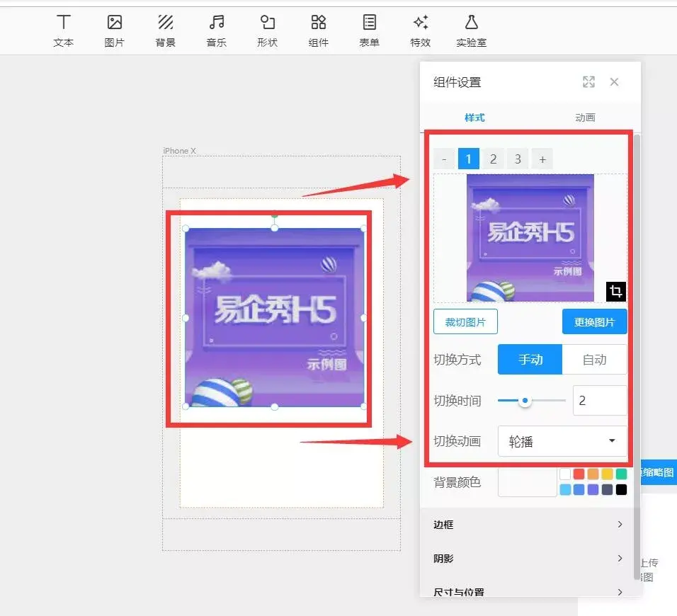
Task: Pick the dark slate background swatch
Action: click(x=607, y=489)
